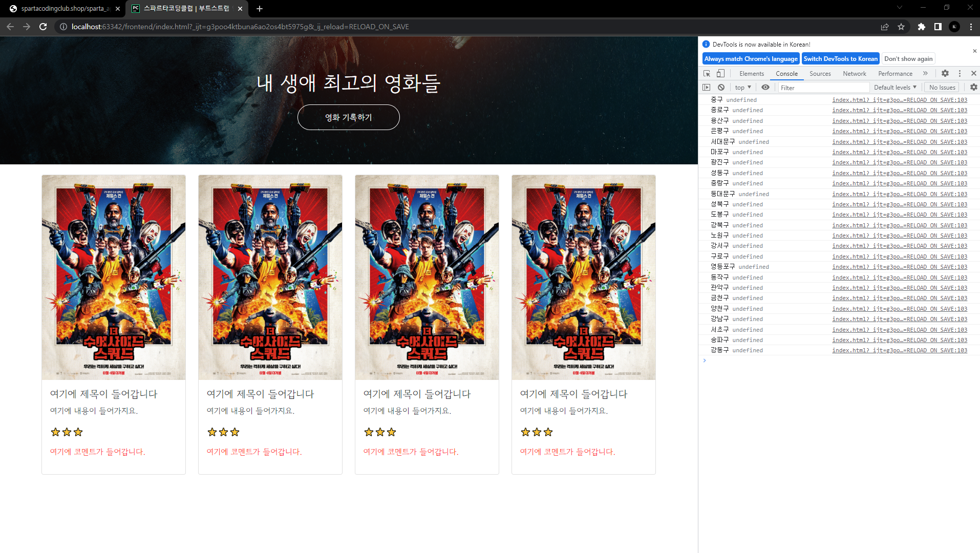
Task: Focus the console Filter field
Action: [x=823, y=88]
